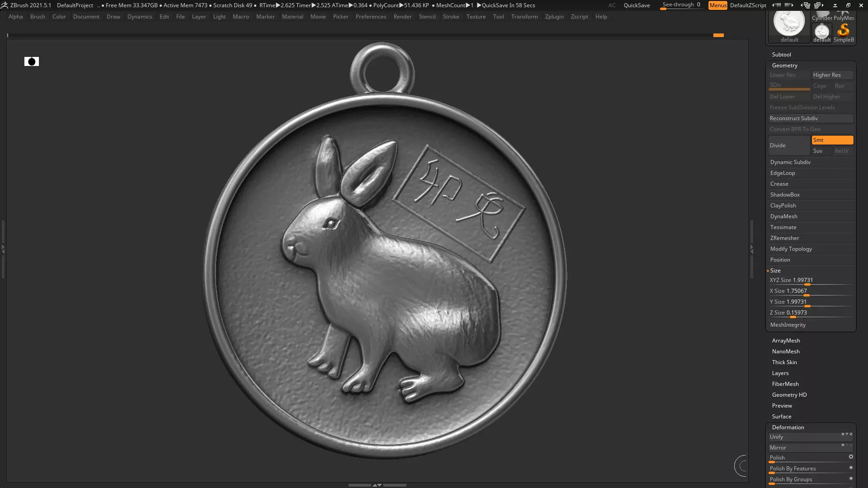Toggle the Smt smoothing option
This screenshot has height=488, width=868.
coord(832,140)
